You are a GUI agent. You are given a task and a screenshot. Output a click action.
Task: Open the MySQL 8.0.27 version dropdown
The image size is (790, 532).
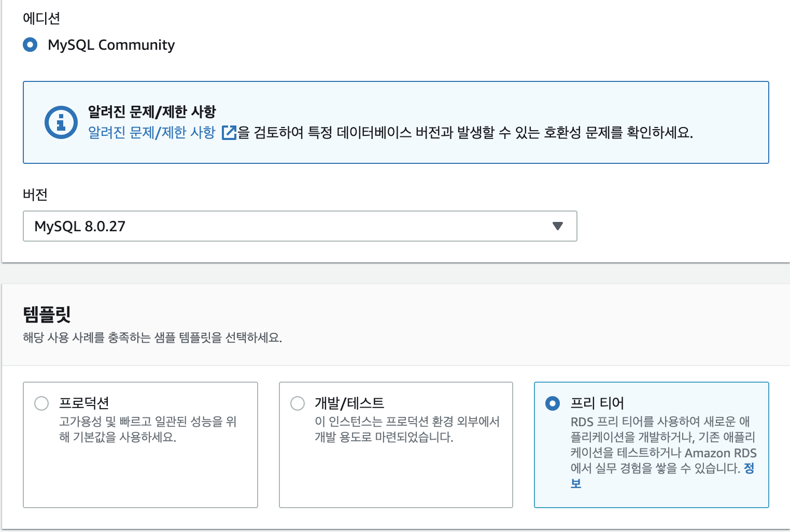pyautogui.click(x=300, y=226)
